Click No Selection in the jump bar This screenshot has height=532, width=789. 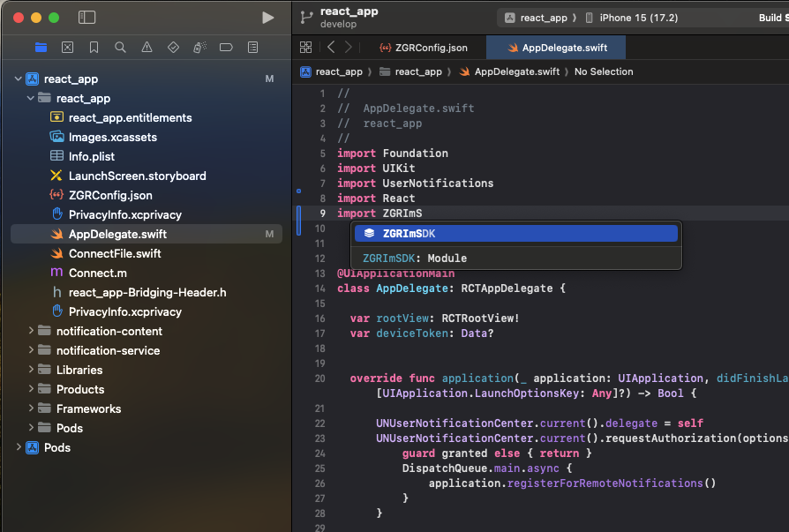(604, 72)
